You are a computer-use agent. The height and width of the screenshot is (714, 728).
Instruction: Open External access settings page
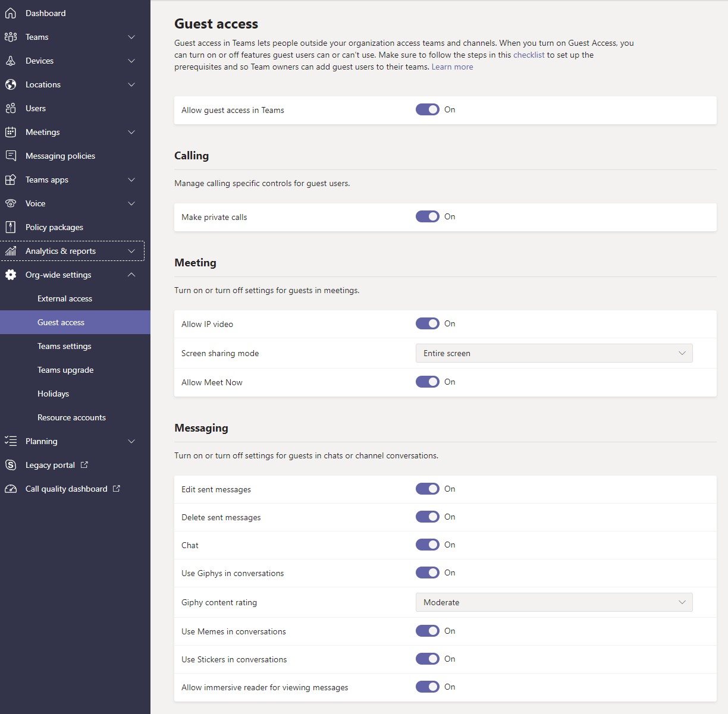[x=65, y=298]
